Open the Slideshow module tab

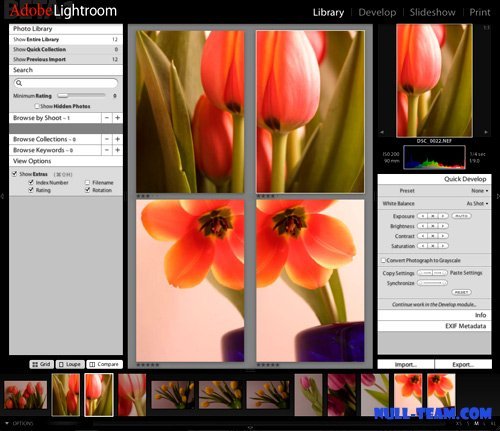coord(432,12)
